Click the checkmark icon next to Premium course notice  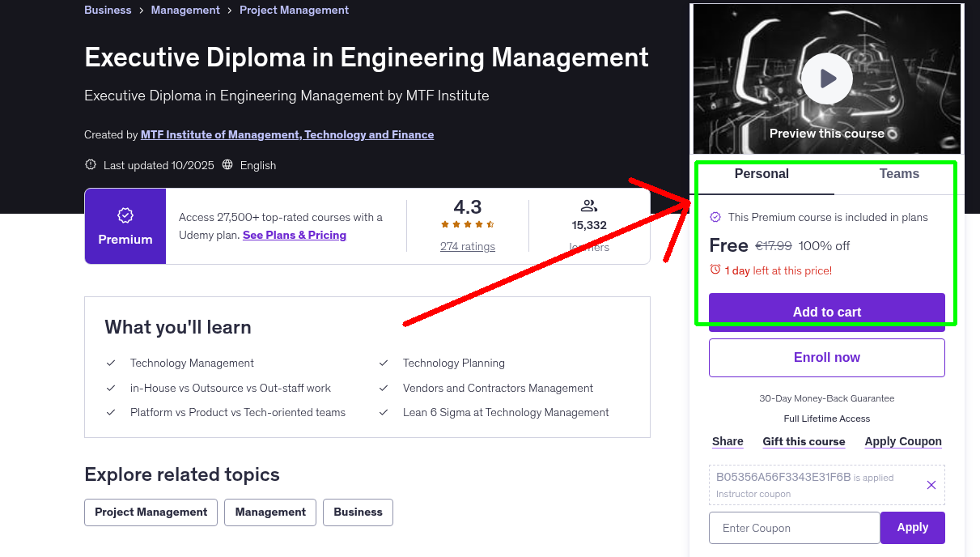[715, 217]
